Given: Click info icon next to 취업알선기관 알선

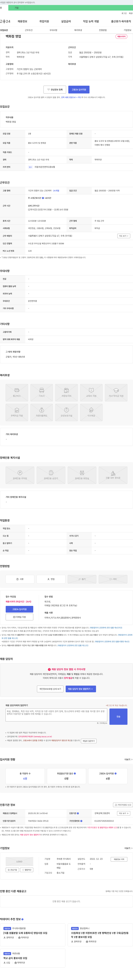Looking at the screenshot, I should click(x=75, y=773).
